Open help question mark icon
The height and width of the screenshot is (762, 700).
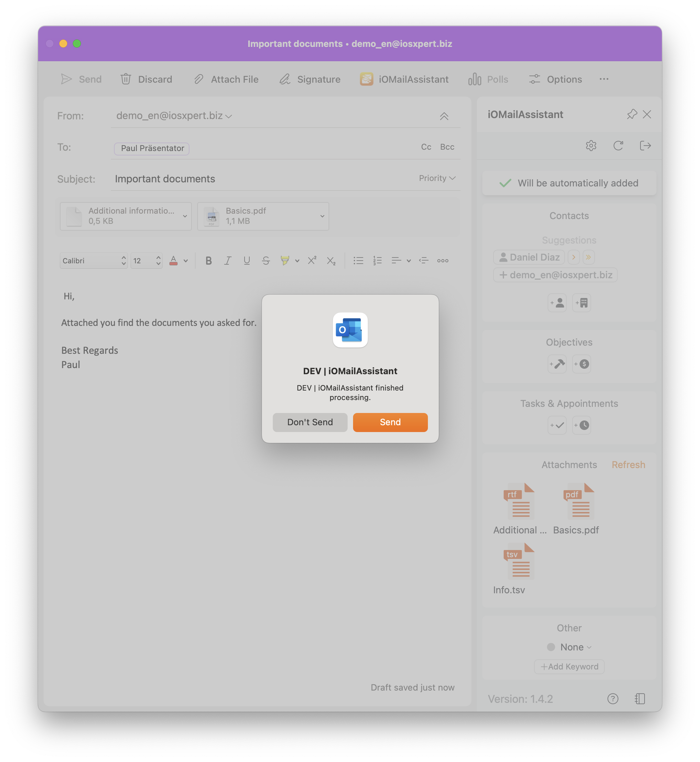(613, 699)
